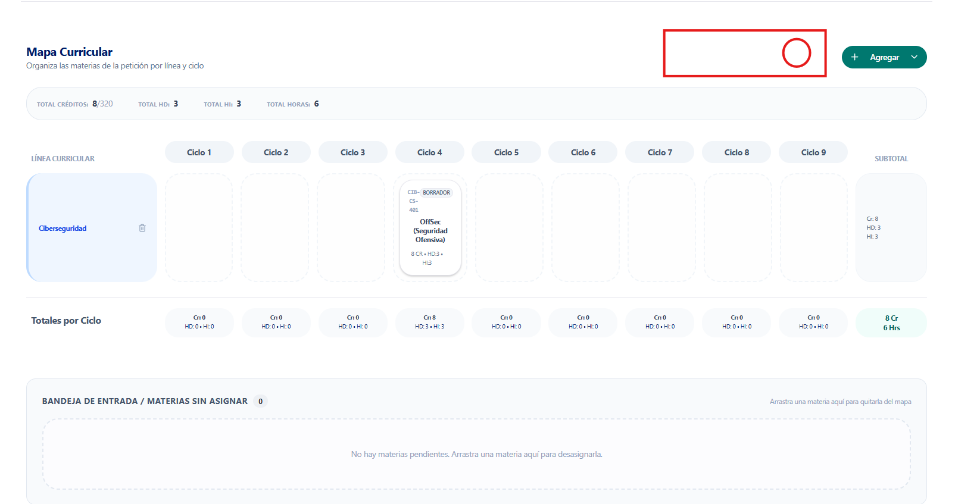Click the Agregar button label

[x=884, y=58]
